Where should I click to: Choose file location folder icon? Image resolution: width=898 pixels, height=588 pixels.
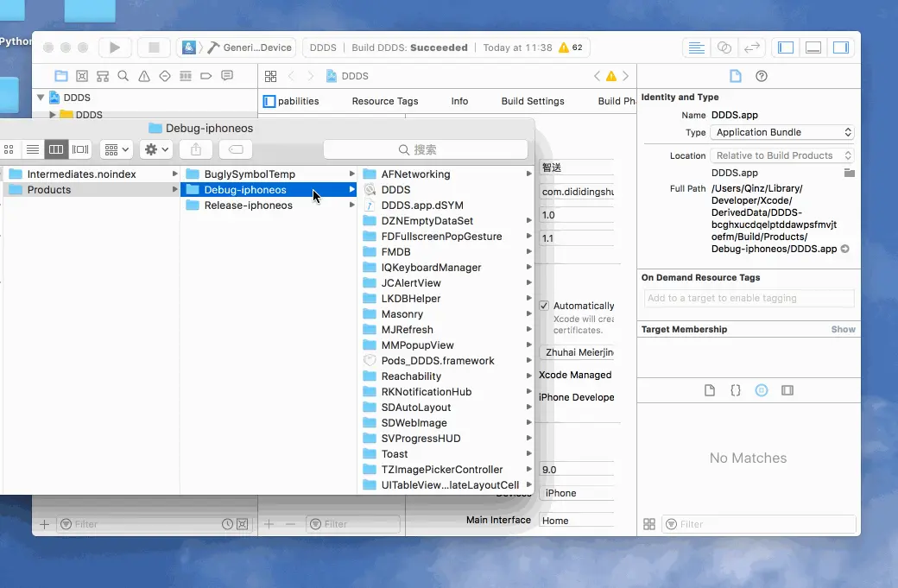tap(850, 173)
